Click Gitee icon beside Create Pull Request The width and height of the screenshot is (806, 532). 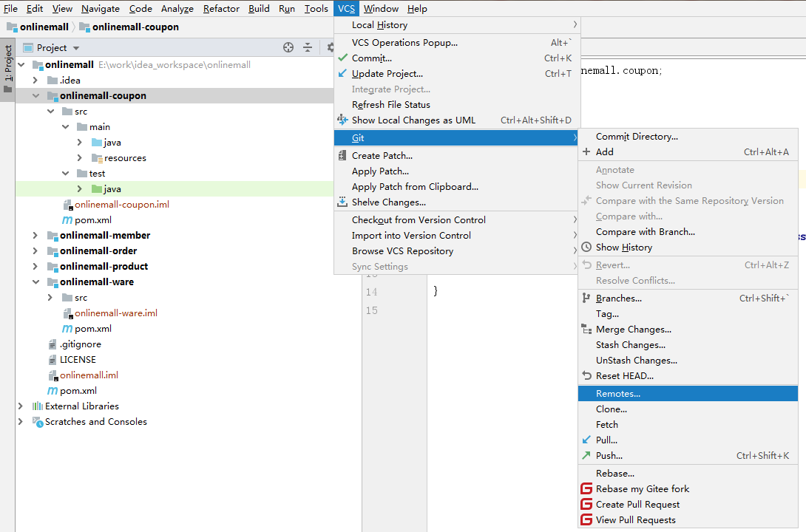(586, 504)
